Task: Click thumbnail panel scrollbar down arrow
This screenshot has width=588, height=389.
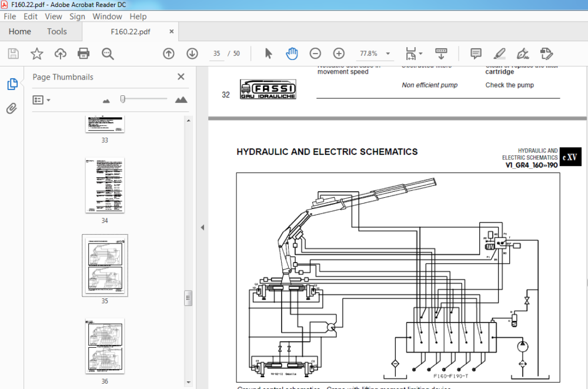Action: (x=188, y=383)
